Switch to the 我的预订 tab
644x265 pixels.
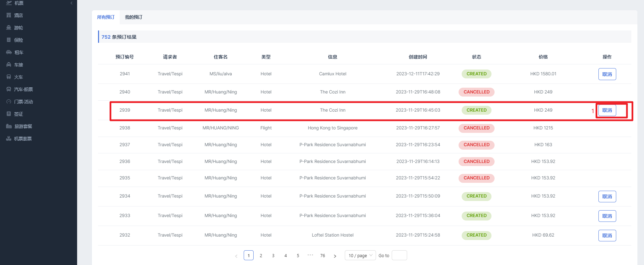click(x=133, y=17)
